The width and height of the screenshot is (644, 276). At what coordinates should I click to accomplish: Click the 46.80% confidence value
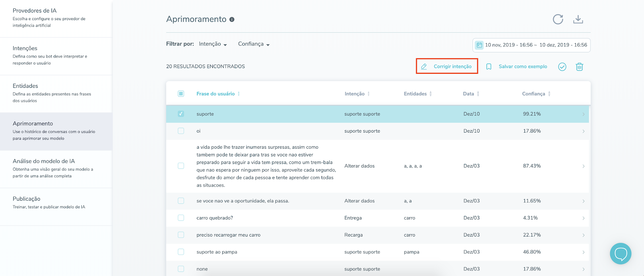pos(532,252)
